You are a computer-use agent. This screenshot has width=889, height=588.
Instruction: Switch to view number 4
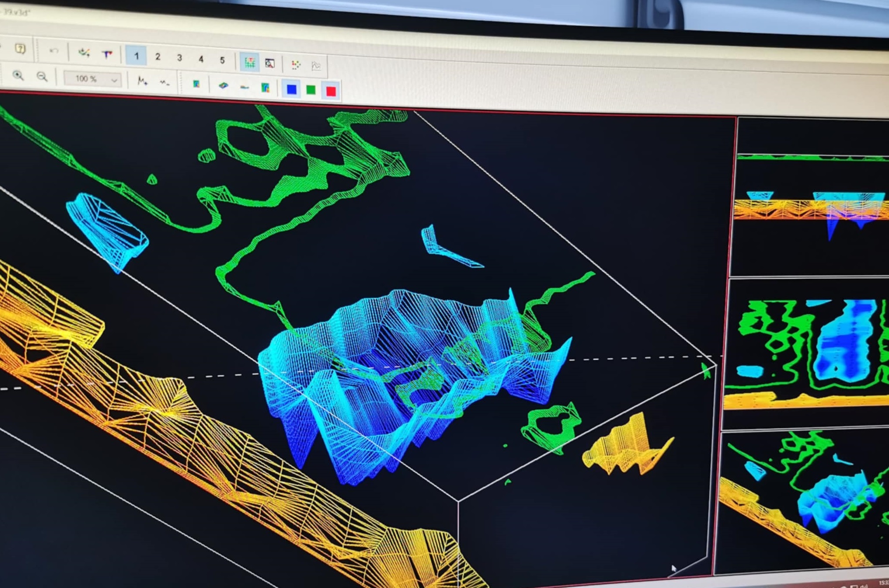(x=201, y=59)
